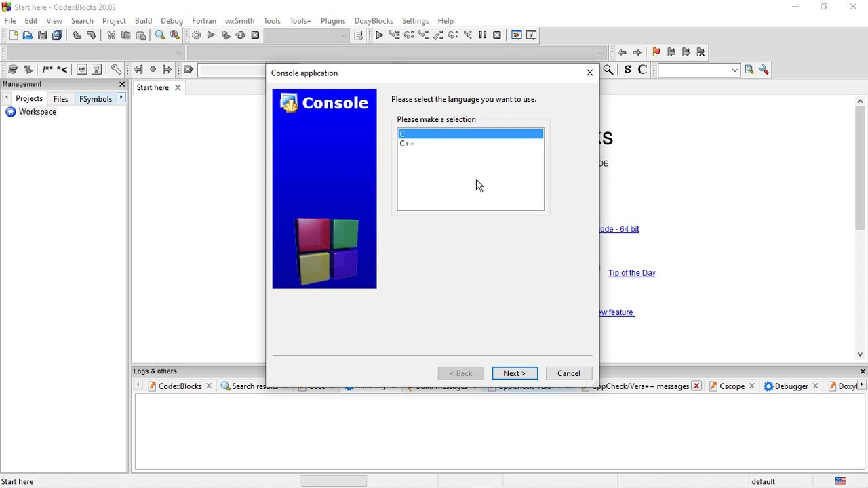Screen dimensions: 868x488
Task: Toggle bookmark with the red flag icon
Action: [656, 52]
